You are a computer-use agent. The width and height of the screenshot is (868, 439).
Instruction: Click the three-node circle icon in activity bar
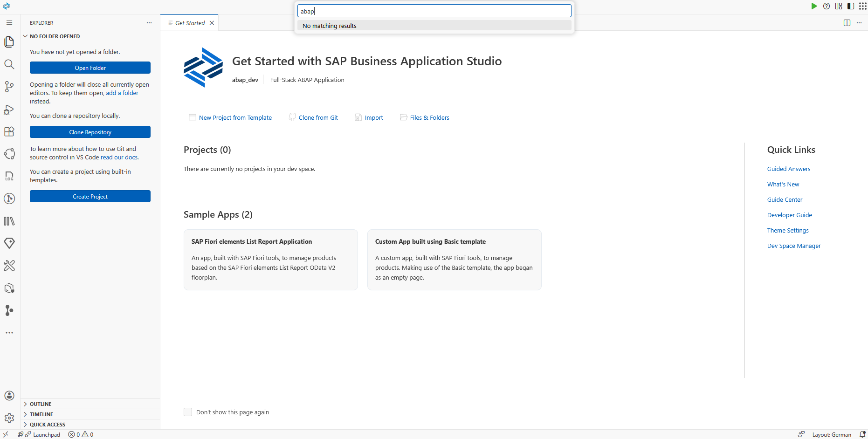[x=9, y=154]
